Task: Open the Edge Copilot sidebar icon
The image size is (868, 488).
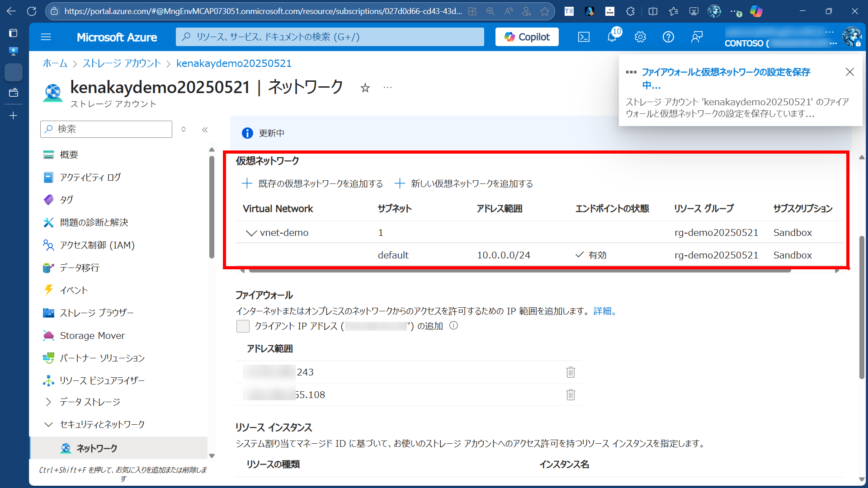Action: pyautogui.click(x=756, y=11)
